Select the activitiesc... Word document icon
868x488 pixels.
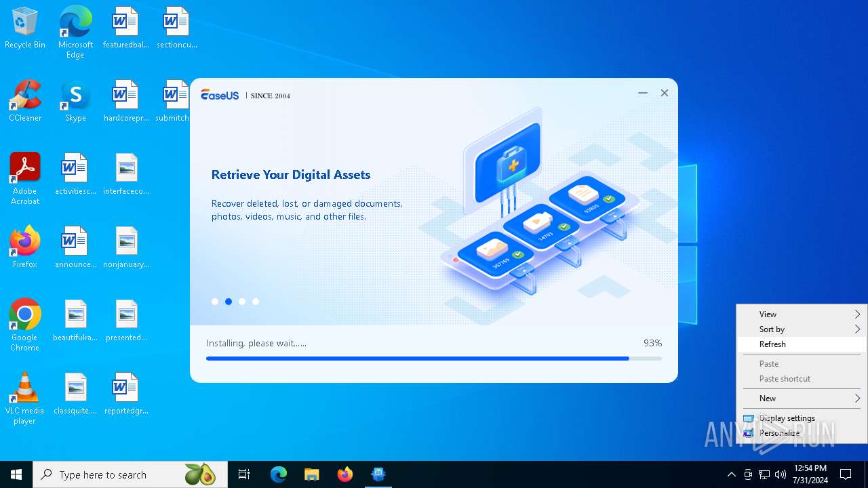coord(75,174)
